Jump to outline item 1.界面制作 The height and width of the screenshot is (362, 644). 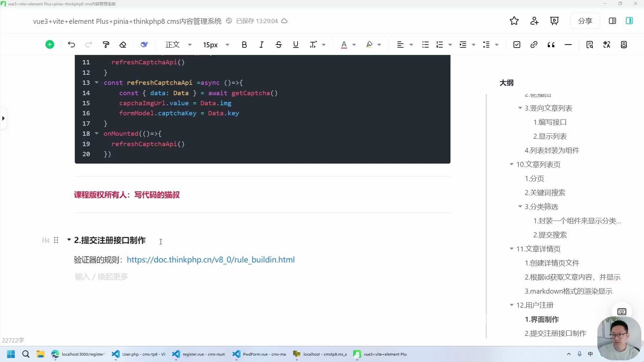(x=542, y=319)
